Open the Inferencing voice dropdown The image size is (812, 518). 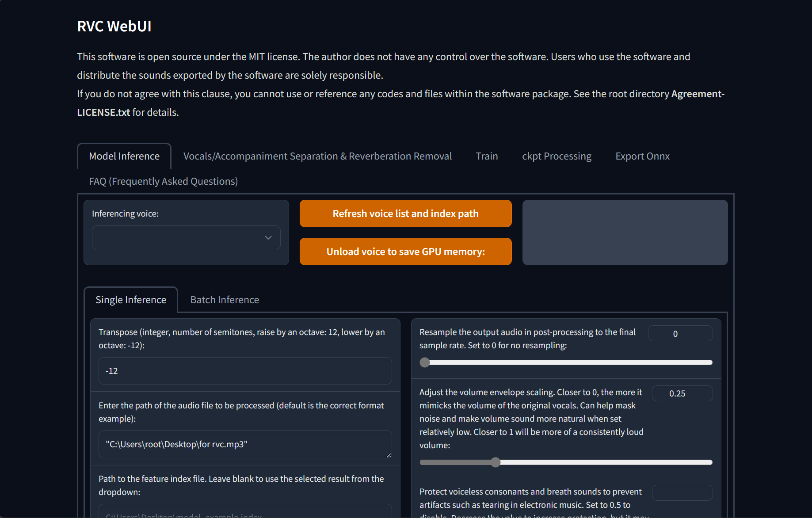[x=186, y=238]
